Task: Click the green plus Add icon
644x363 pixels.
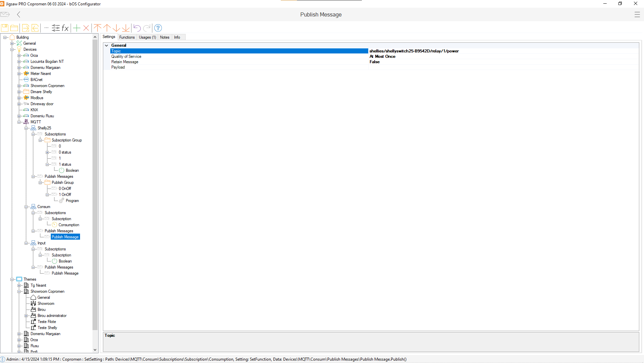Action: coord(77,28)
